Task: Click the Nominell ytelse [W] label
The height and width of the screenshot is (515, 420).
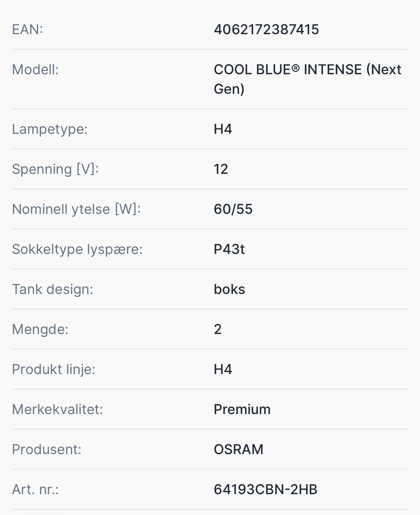Action: (x=77, y=209)
